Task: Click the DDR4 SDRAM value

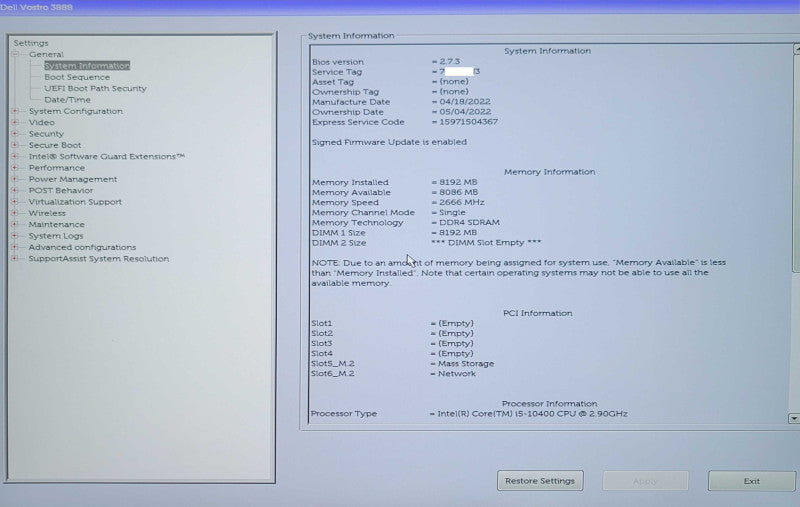Action: 469,222
